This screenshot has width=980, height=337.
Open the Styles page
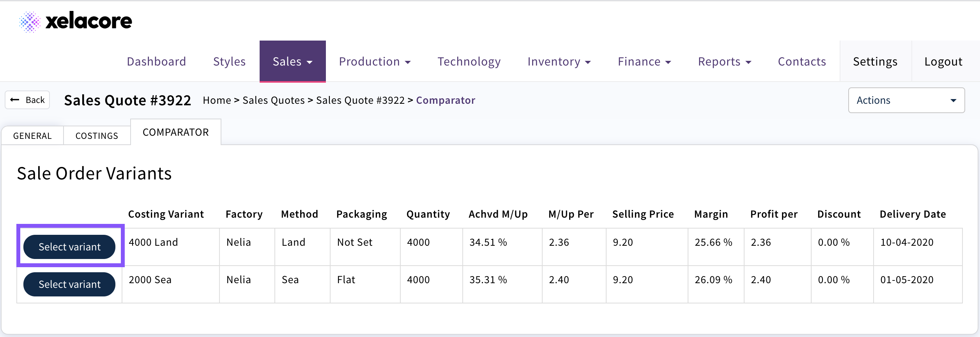(229, 62)
